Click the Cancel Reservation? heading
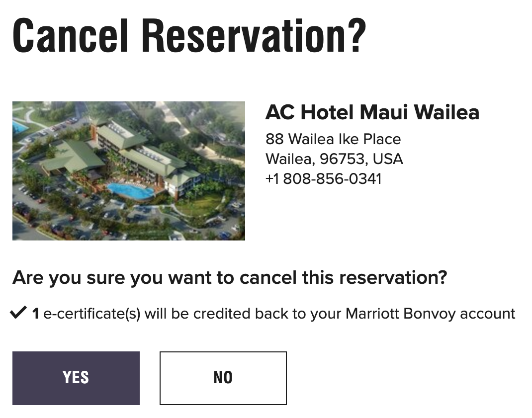This screenshot has height=418, width=532. (189, 35)
